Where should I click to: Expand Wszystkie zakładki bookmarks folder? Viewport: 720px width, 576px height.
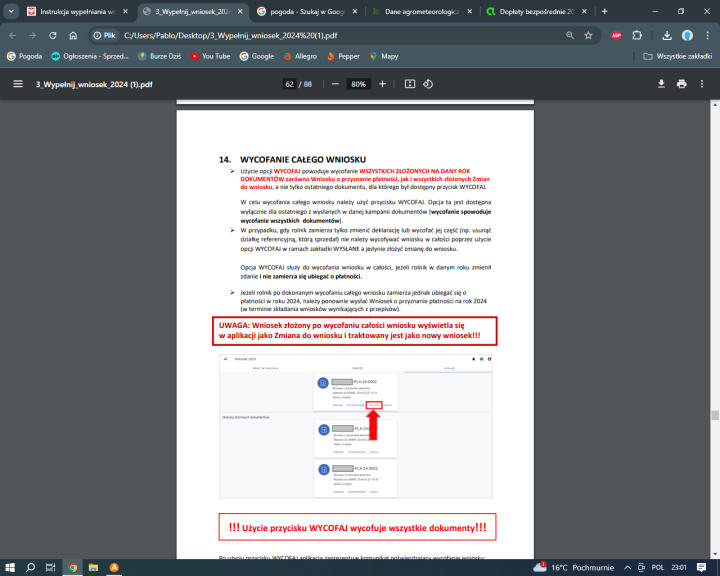tap(676, 56)
